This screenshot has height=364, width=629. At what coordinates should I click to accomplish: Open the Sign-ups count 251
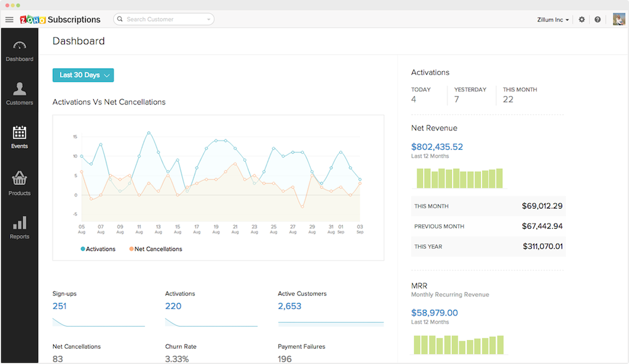coord(59,306)
